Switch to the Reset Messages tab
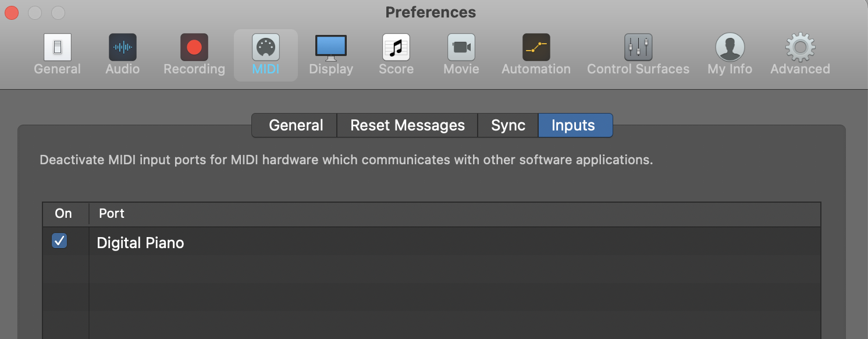This screenshot has height=339, width=868. (407, 125)
